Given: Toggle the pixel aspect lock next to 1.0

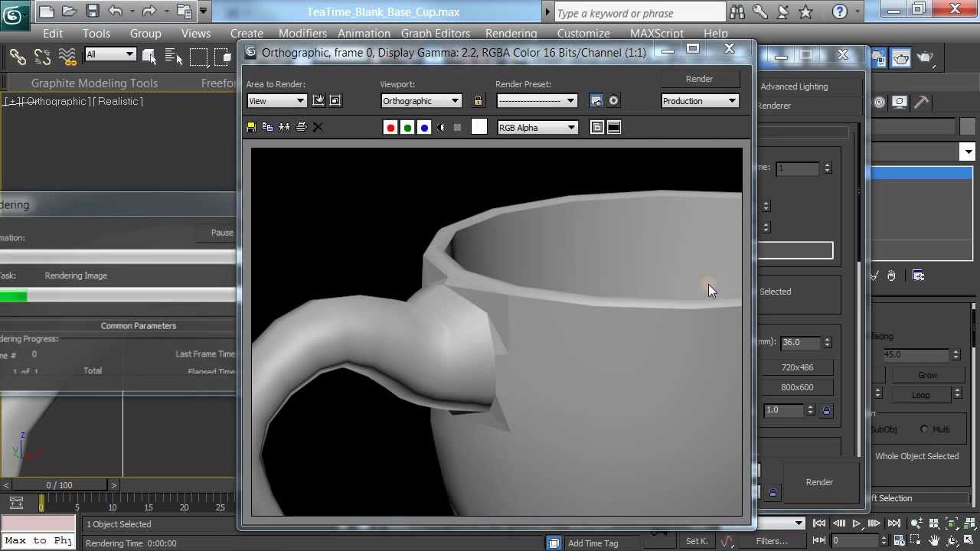Looking at the screenshot, I should pos(826,410).
